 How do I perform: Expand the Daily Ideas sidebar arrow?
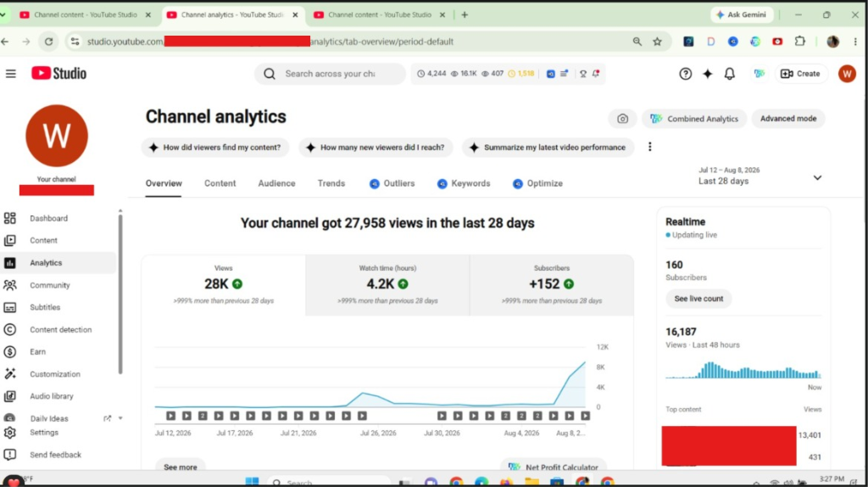pyautogui.click(x=120, y=418)
